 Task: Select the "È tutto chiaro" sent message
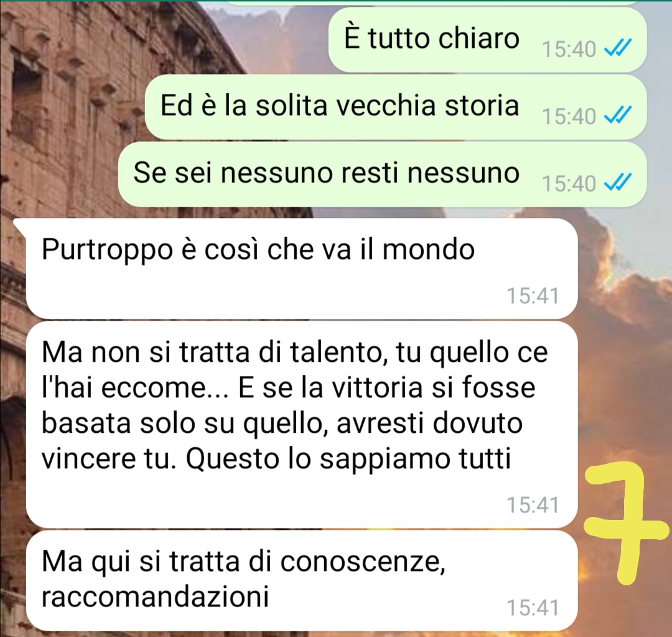pyautogui.click(x=487, y=39)
